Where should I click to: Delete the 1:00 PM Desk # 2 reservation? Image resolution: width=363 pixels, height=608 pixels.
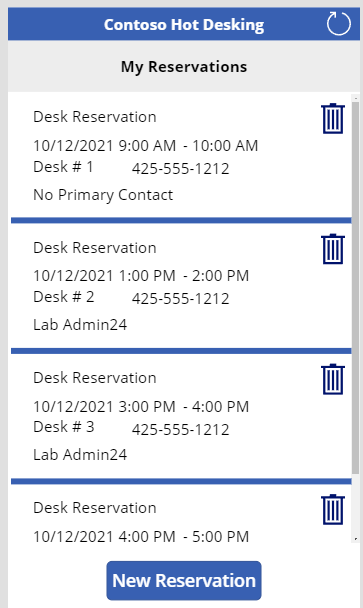click(x=333, y=249)
